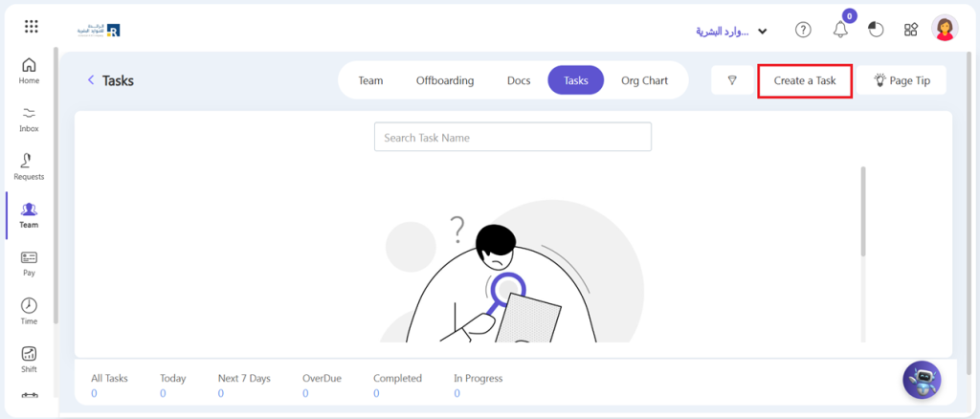Open the Time clock icon

[29, 311]
